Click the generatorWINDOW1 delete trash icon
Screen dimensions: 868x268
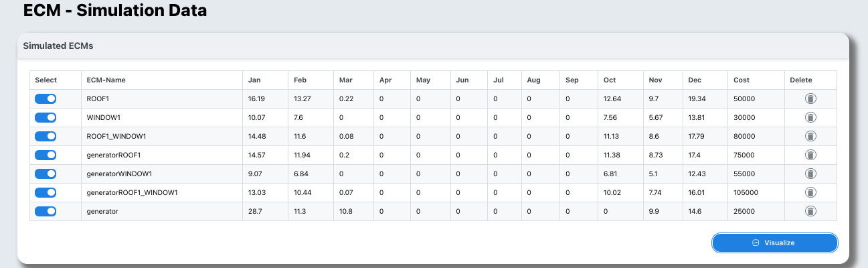pos(810,174)
